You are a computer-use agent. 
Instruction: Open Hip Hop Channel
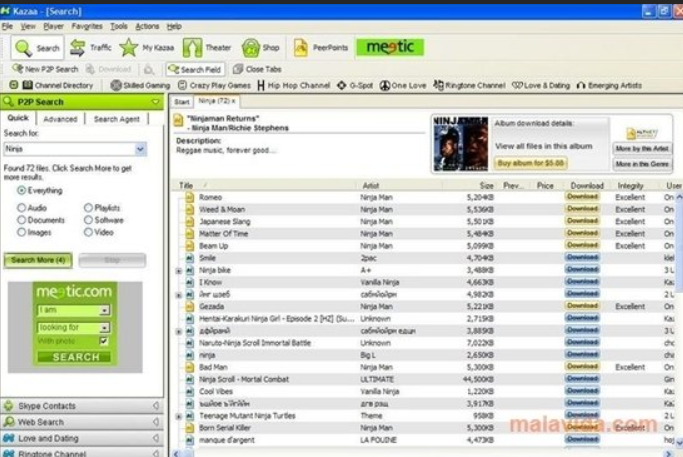pyautogui.click(x=294, y=85)
